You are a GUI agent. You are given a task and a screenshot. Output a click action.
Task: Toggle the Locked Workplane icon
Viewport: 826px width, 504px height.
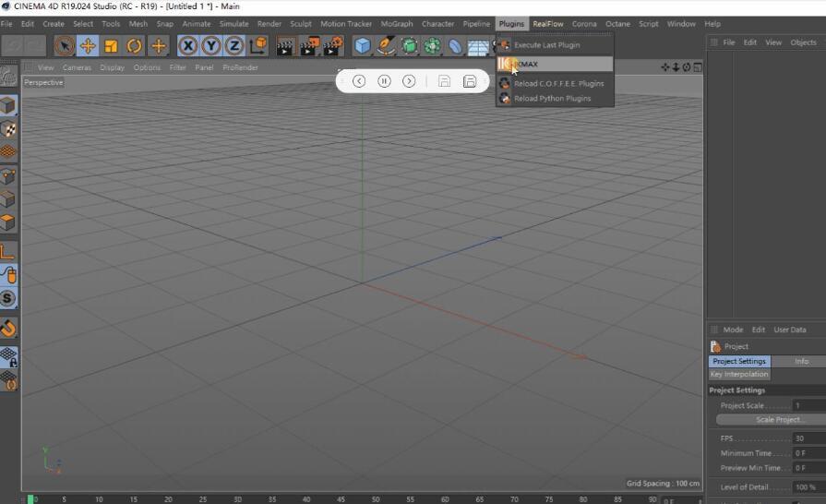tap(8, 356)
